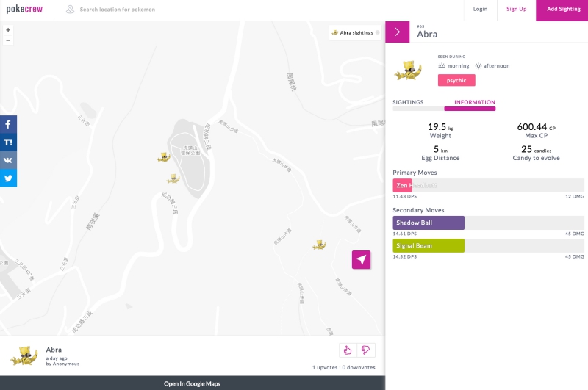
Task: Click the Zen Headbutt move bar
Action: tap(488, 185)
